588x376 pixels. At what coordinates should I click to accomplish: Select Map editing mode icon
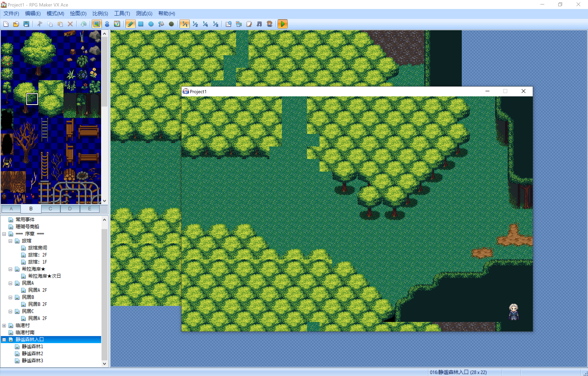pyautogui.click(x=97, y=24)
